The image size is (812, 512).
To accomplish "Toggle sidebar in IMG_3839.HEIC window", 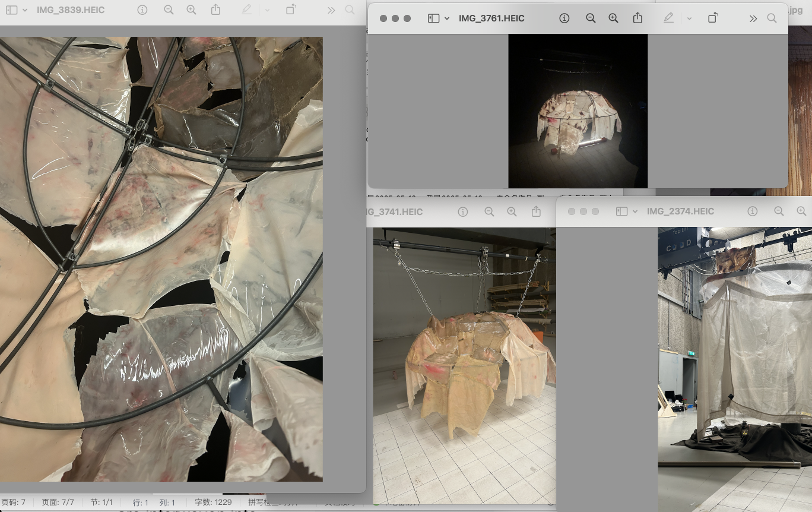I will (11, 10).
